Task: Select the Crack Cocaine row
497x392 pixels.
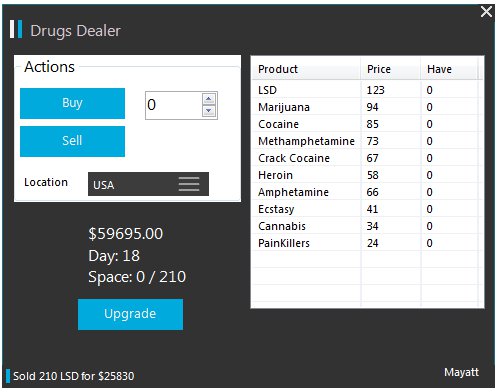Action: [x=367, y=158]
